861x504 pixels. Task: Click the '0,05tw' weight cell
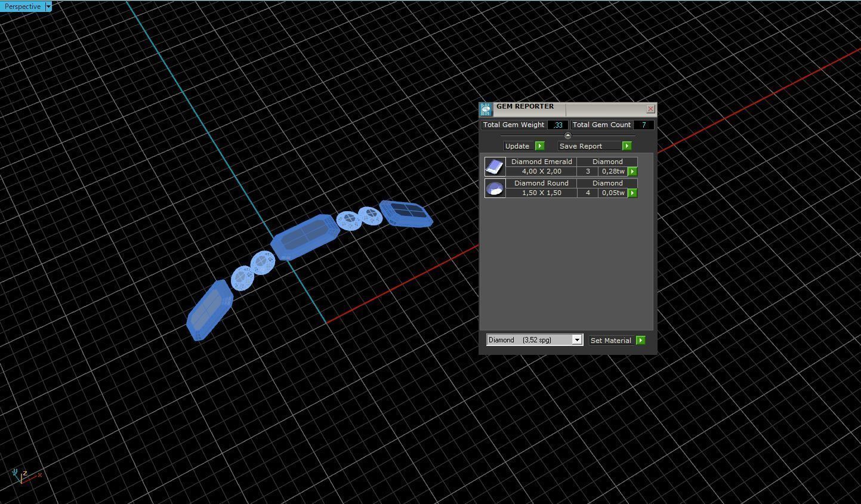click(x=613, y=193)
